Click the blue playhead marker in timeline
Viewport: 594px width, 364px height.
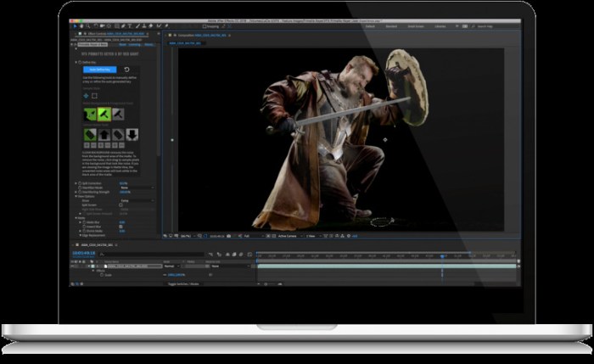(x=441, y=255)
